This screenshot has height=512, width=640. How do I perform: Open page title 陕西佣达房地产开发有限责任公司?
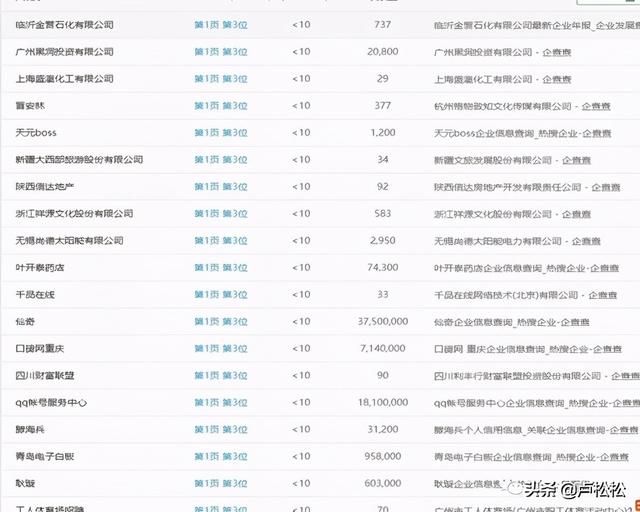[507, 187]
